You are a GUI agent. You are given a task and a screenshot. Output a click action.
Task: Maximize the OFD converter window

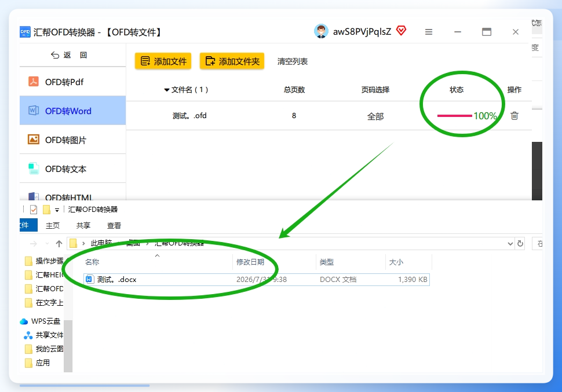486,32
